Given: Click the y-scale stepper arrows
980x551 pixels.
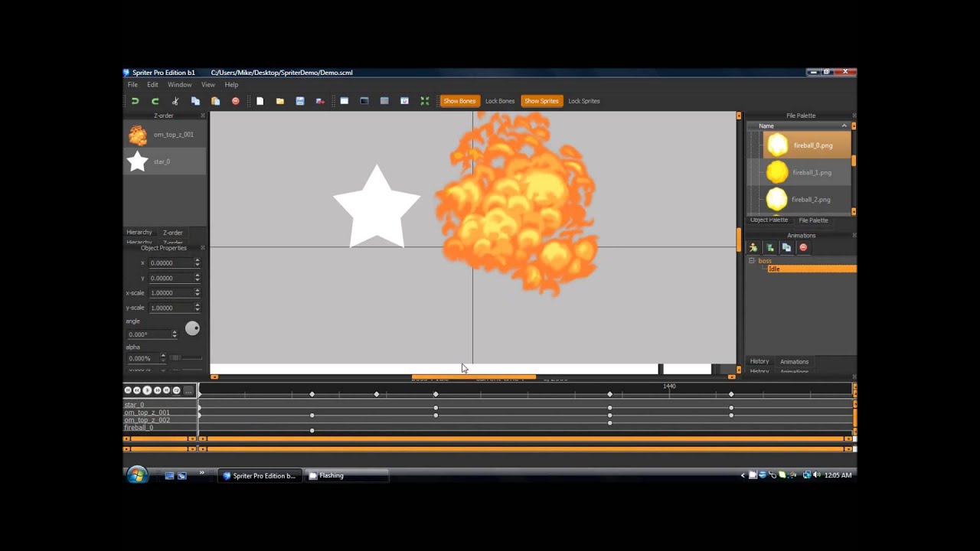Looking at the screenshot, I should tap(198, 308).
